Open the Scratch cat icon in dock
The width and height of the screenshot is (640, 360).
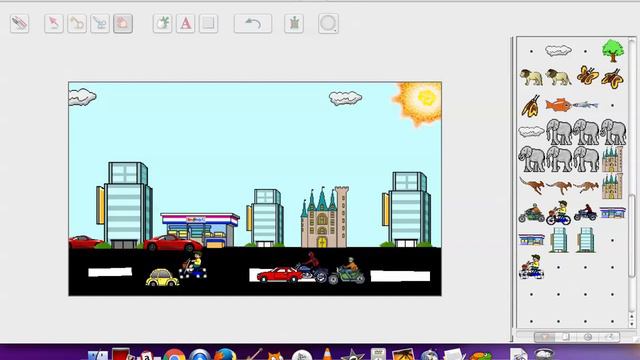pos(276,355)
